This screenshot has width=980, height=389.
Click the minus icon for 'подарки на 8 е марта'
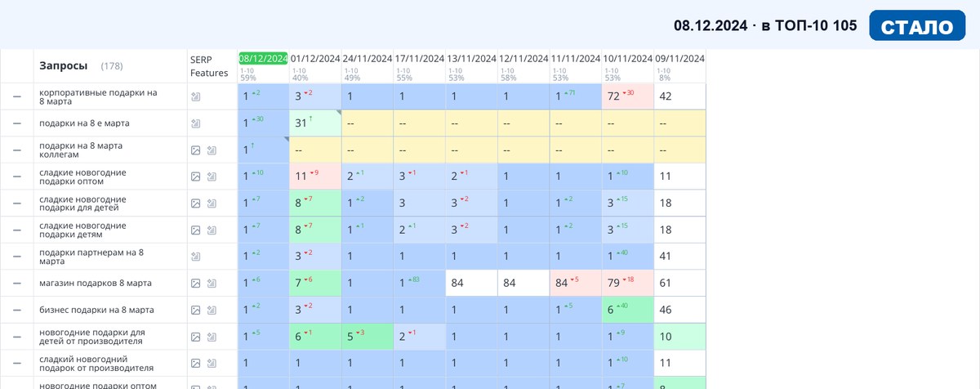tap(17, 123)
